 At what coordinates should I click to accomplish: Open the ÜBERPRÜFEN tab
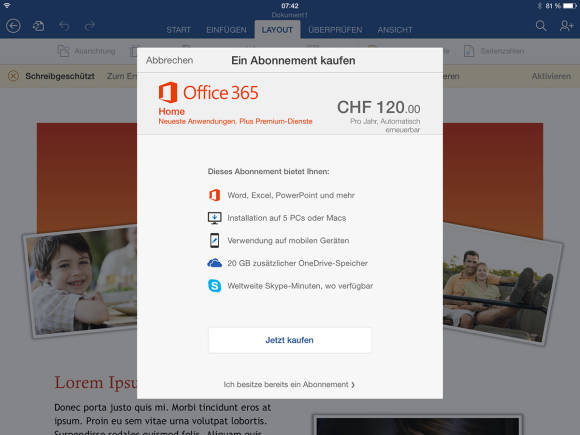pyautogui.click(x=335, y=30)
